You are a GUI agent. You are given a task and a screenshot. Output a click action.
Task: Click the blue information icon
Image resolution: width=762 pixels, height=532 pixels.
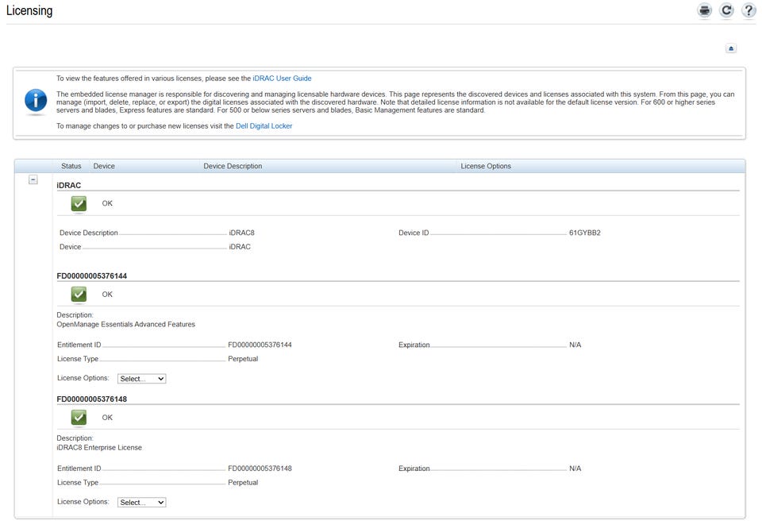pos(36,101)
